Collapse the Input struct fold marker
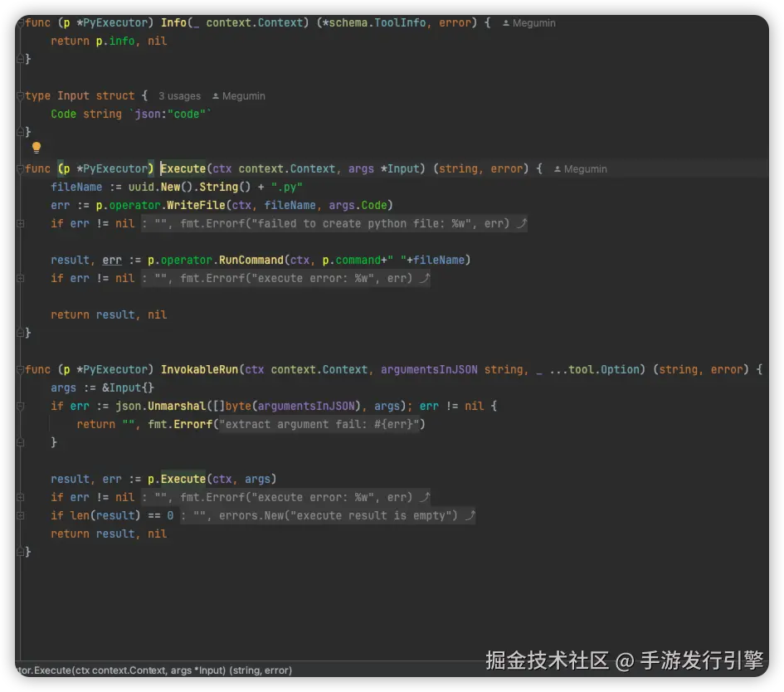Image resolution: width=784 pixels, height=692 pixels. pos(20,96)
